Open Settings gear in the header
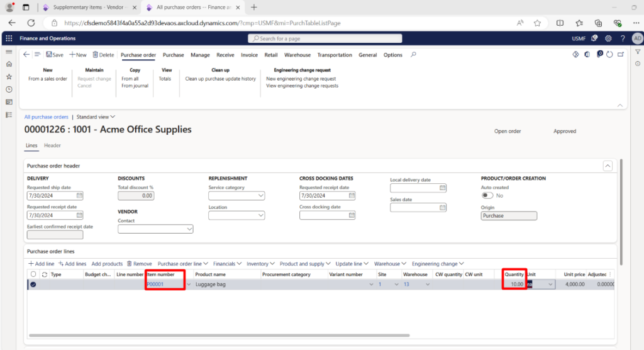The image size is (644, 350). [608, 38]
